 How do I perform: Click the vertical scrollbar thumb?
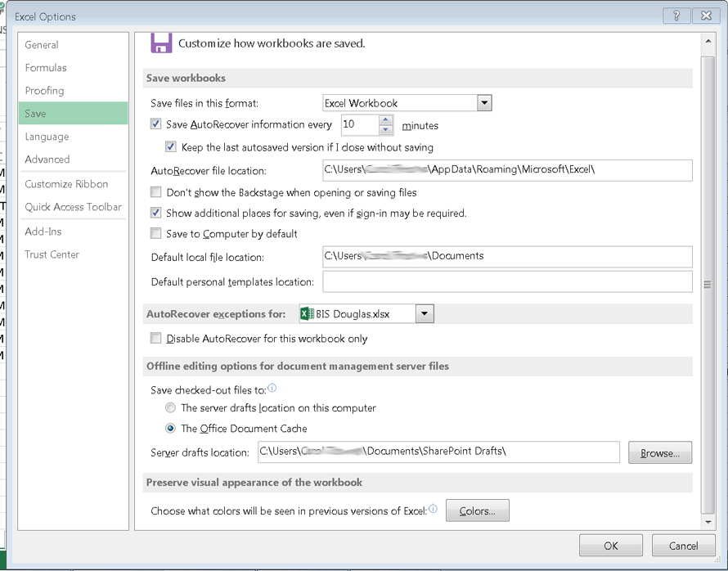coord(708,284)
